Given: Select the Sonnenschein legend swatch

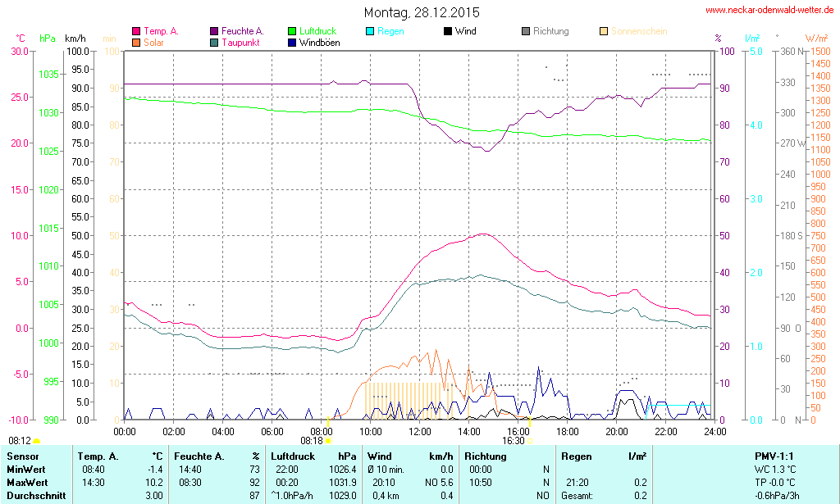Looking at the screenshot, I should click(604, 31).
